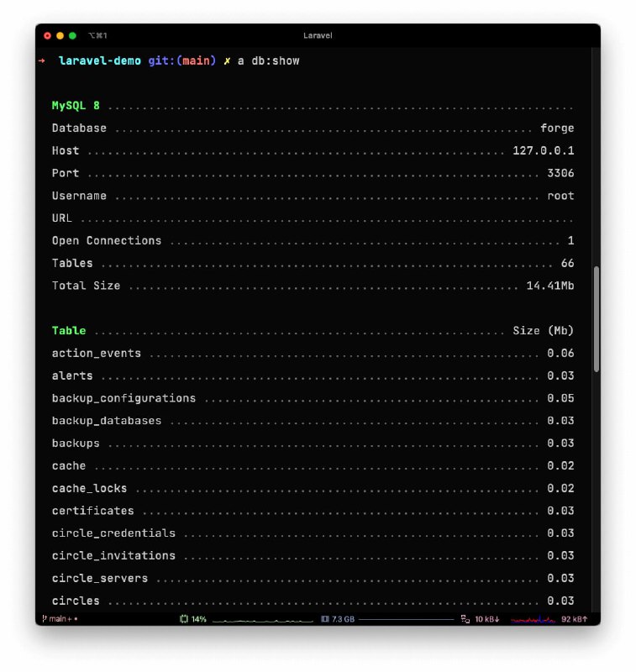Click the Tables count '66'
The image size is (636, 672).
(x=567, y=263)
